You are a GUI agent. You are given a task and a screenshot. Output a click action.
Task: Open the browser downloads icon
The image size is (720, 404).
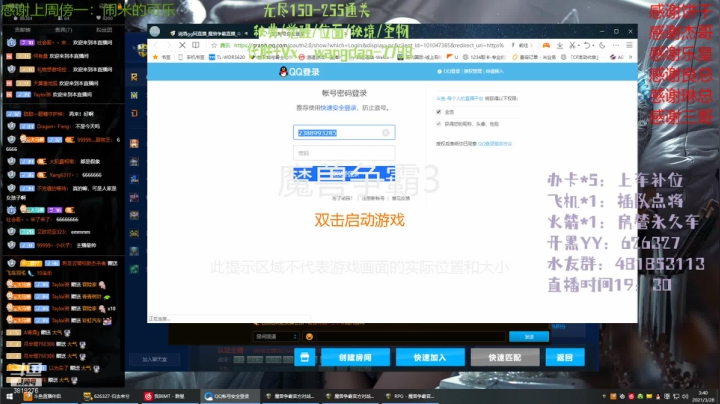pos(560,45)
